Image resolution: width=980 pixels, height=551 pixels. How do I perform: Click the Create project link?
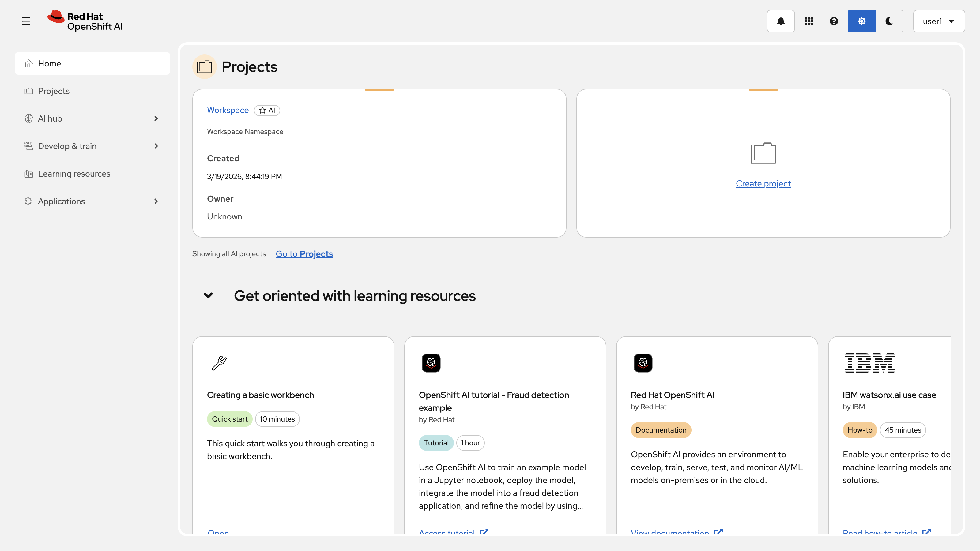coord(763,183)
